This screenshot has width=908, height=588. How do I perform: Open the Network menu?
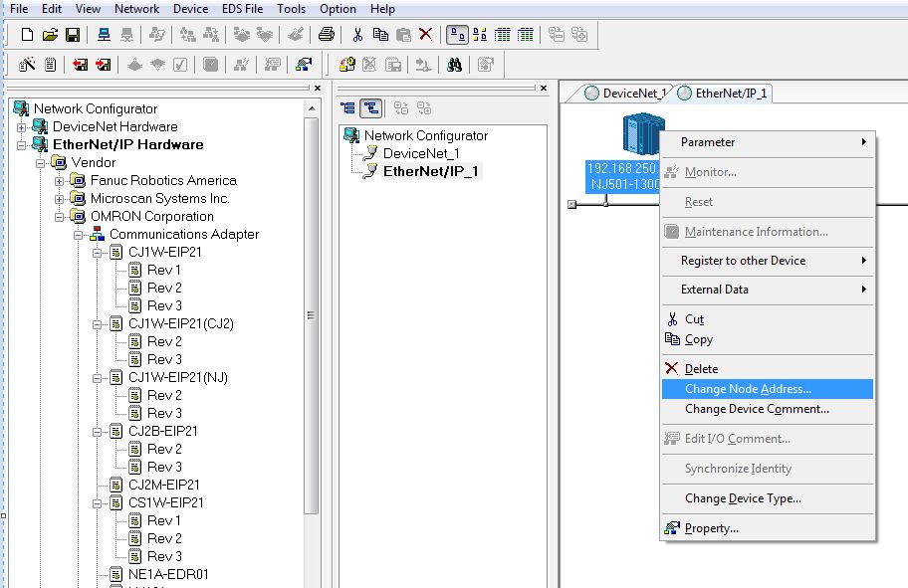[136, 9]
